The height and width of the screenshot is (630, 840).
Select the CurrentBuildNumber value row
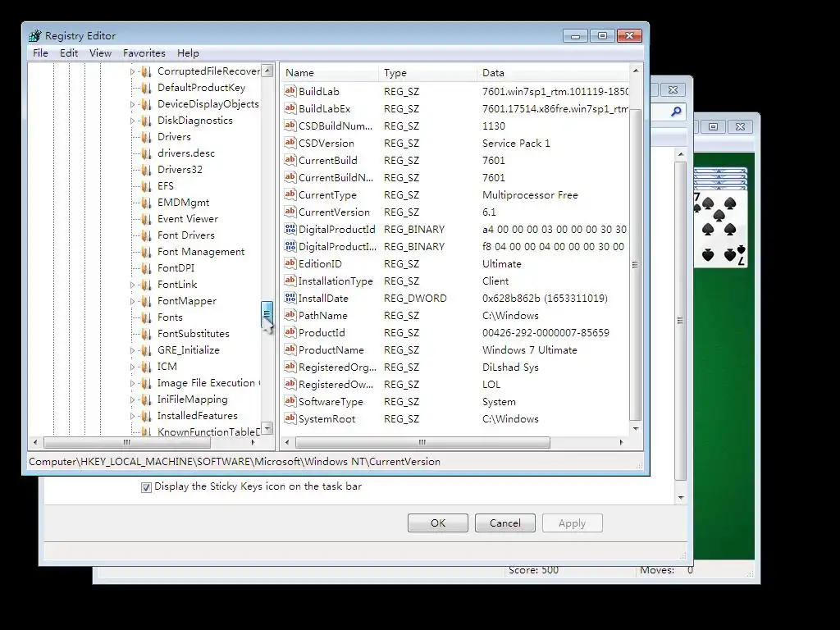(x=454, y=177)
